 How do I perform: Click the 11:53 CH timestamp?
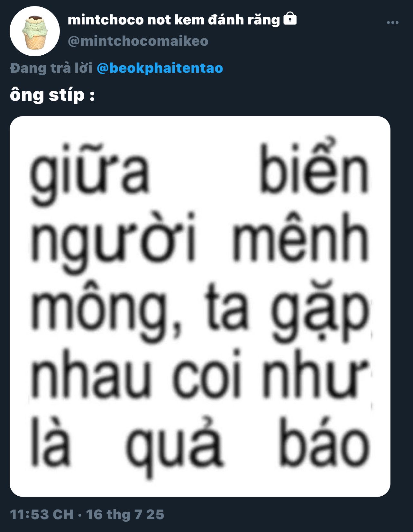tap(42, 515)
